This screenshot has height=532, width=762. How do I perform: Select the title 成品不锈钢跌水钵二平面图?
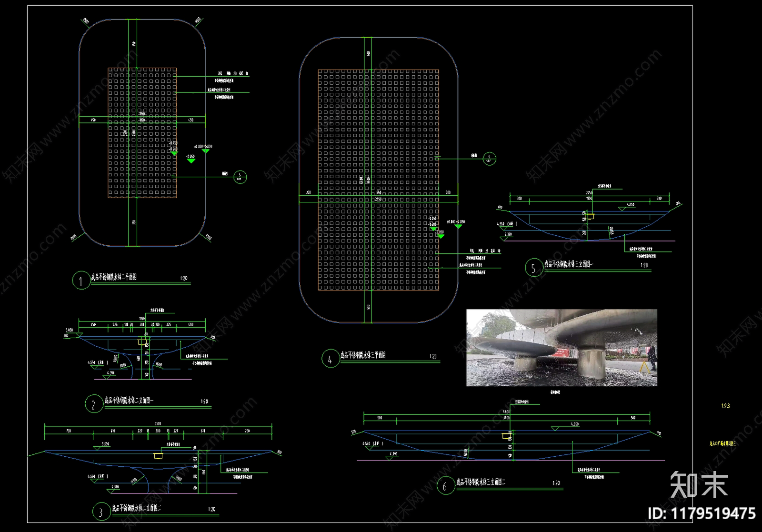[x=114, y=277]
